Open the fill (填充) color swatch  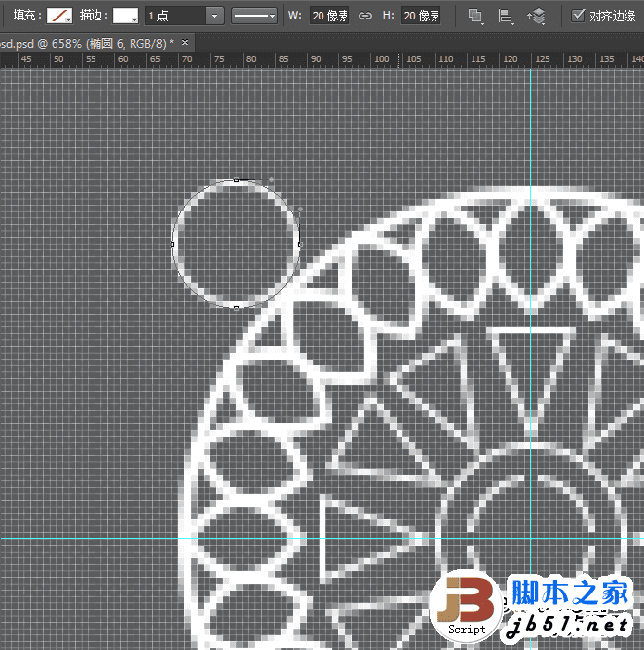[59, 16]
